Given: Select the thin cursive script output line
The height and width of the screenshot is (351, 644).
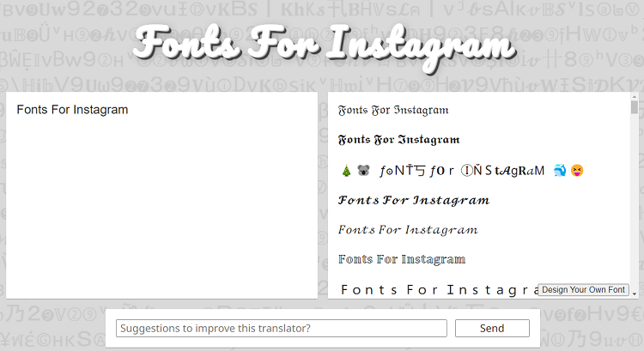Looking at the screenshot, I should point(408,230).
